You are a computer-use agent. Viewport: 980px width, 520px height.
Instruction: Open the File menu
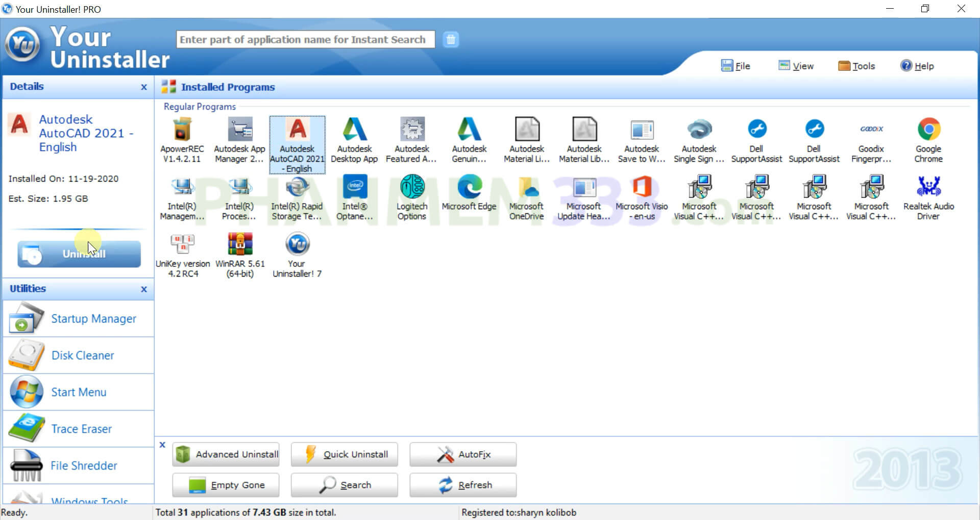(x=736, y=66)
